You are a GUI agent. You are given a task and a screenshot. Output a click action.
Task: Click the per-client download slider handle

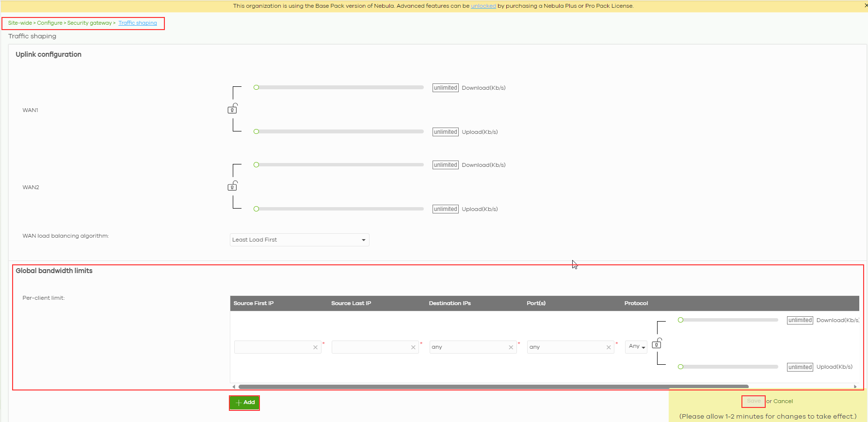(681, 320)
